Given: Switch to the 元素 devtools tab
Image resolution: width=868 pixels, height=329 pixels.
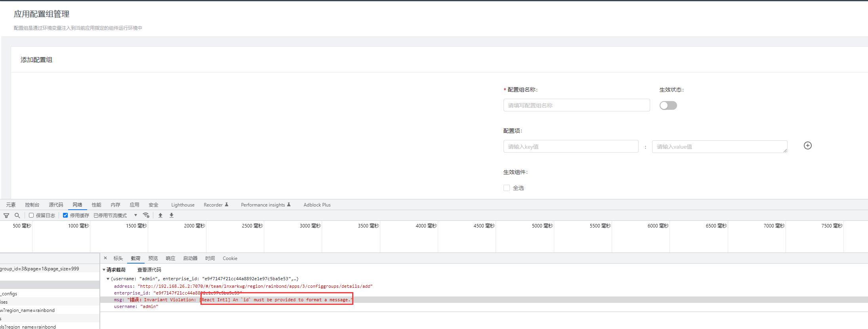Looking at the screenshot, I should (11, 205).
